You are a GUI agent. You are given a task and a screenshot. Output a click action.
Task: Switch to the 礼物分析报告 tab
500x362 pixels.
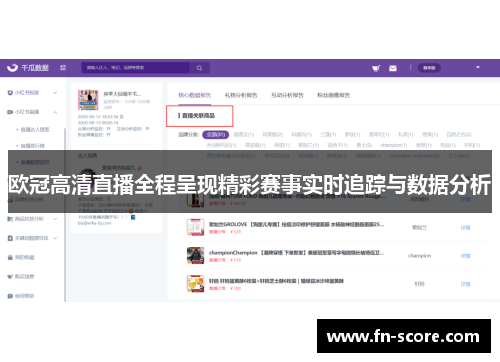coord(241,95)
